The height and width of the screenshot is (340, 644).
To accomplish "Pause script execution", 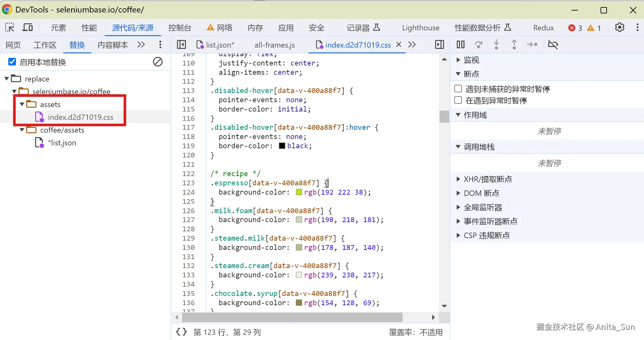I will pyautogui.click(x=461, y=44).
